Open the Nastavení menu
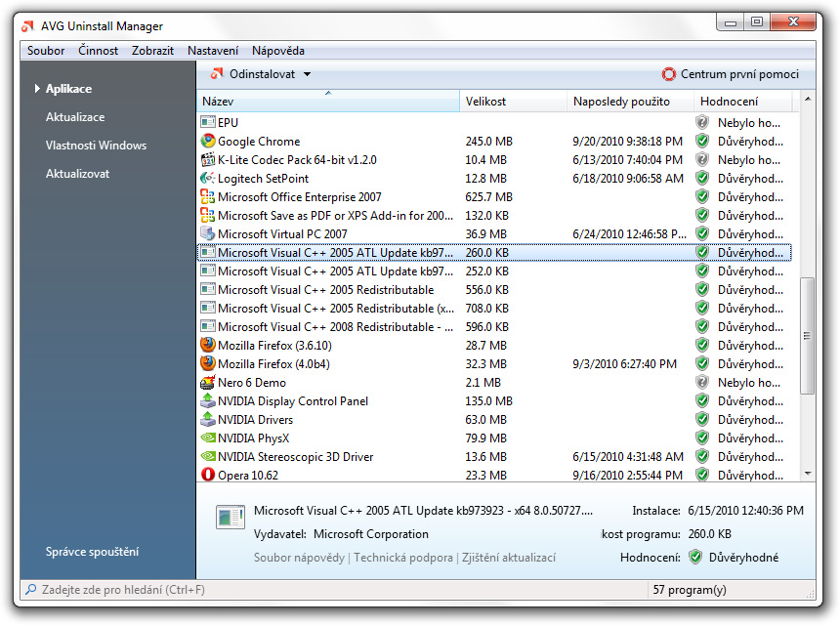 click(x=213, y=51)
